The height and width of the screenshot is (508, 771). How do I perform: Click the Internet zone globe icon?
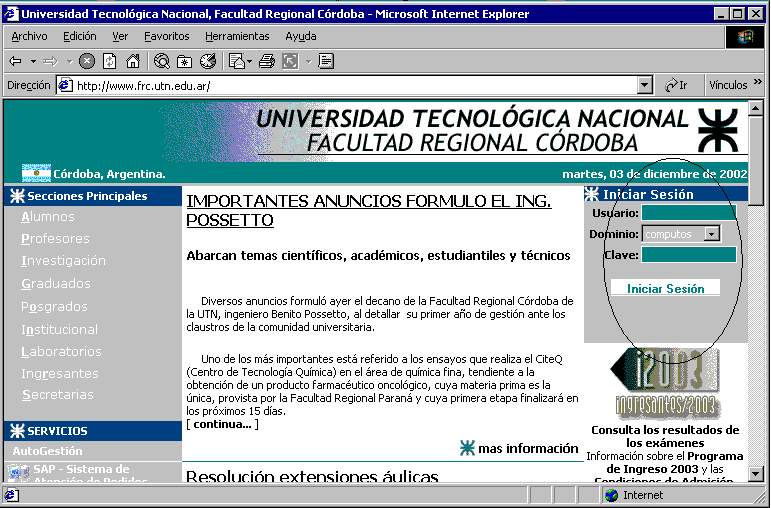point(611,495)
